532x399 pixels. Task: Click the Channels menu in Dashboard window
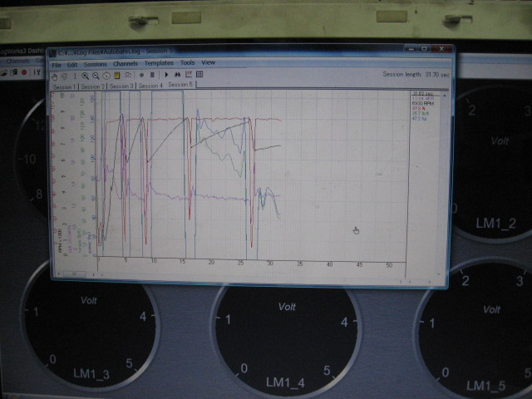pyautogui.click(x=18, y=61)
